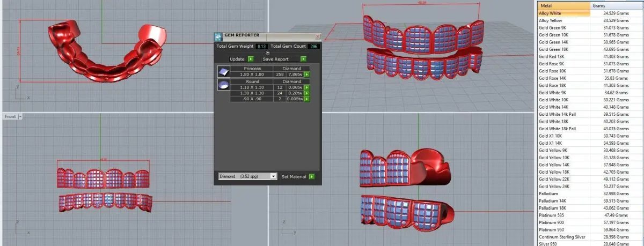Collapse the Gem Reporter header using circular arrow
The width and height of the screenshot is (644, 246).
click(268, 53)
